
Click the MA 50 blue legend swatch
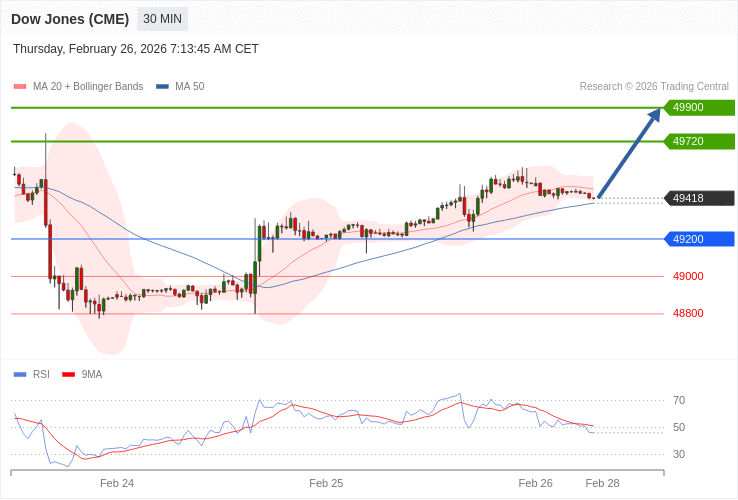click(x=162, y=87)
